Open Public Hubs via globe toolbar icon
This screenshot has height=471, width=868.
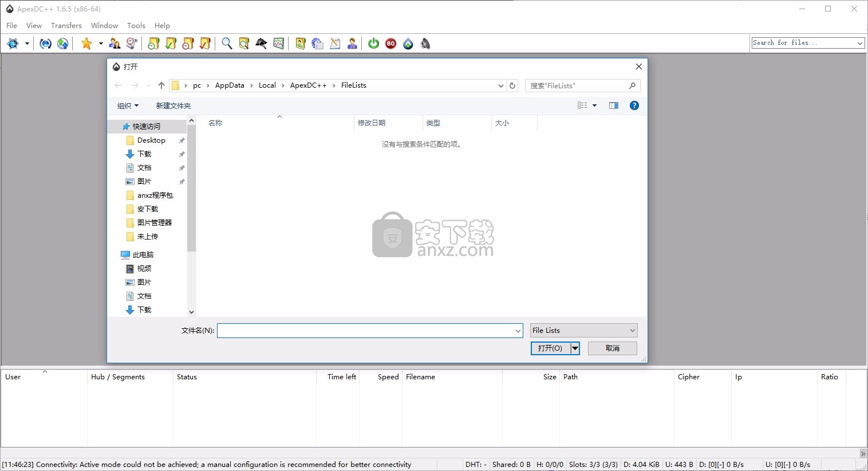pyautogui.click(x=13, y=44)
